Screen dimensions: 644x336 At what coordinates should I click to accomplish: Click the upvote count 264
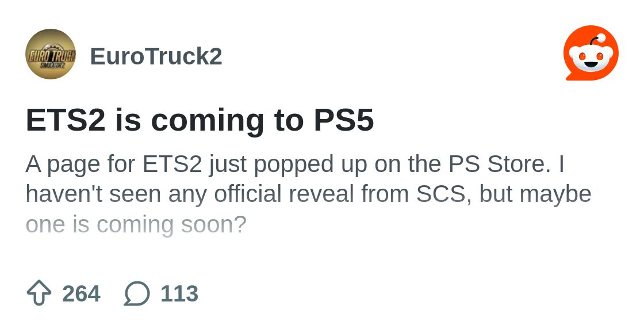pyautogui.click(x=81, y=293)
